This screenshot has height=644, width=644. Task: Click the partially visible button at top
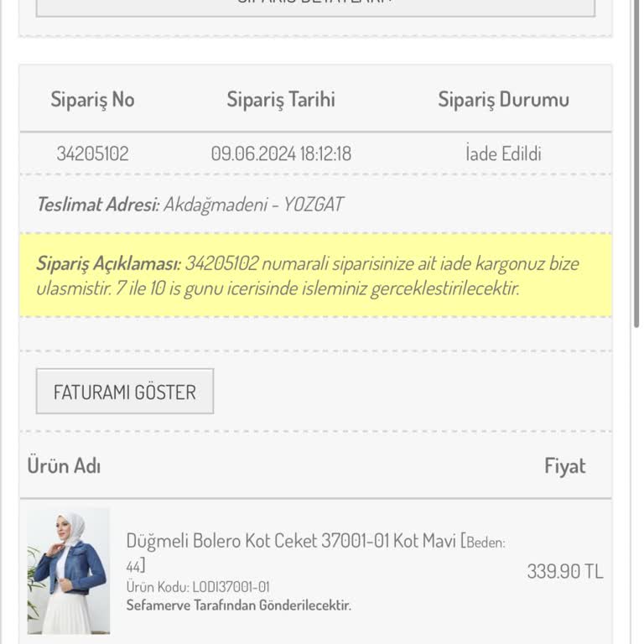pos(315,7)
